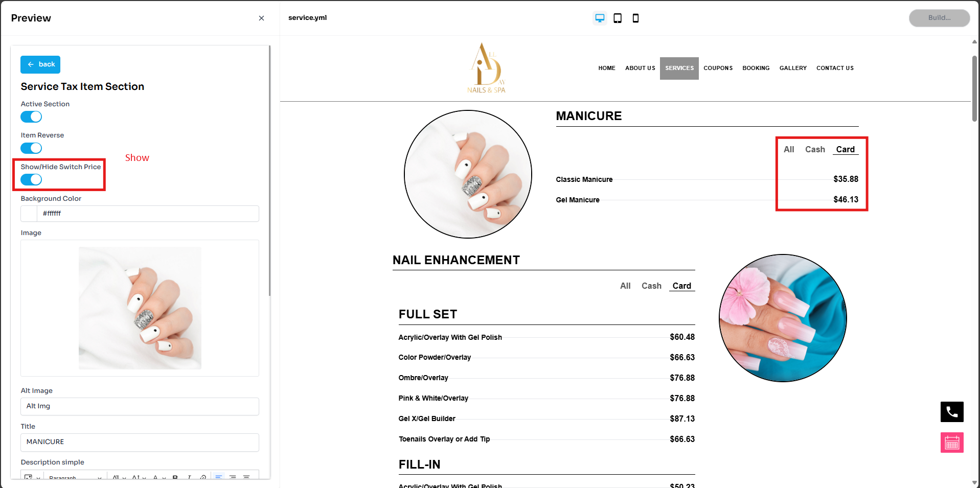The height and width of the screenshot is (488, 980).
Task: Click the Build button
Action: pos(939,18)
